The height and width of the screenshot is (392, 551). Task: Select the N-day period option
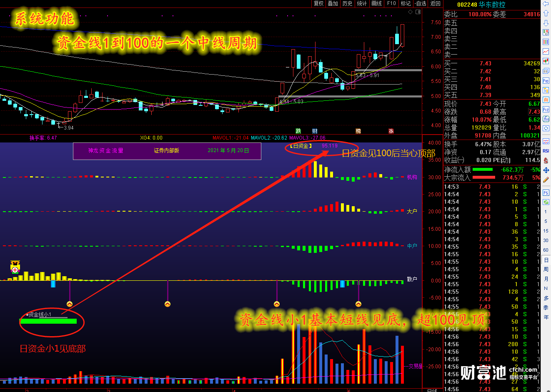click(x=546, y=288)
